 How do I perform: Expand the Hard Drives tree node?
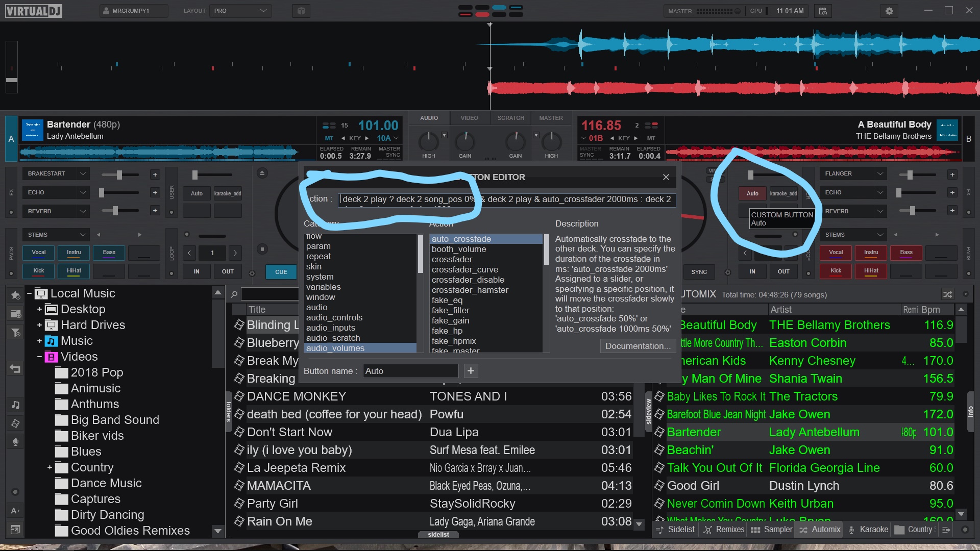pos(39,325)
